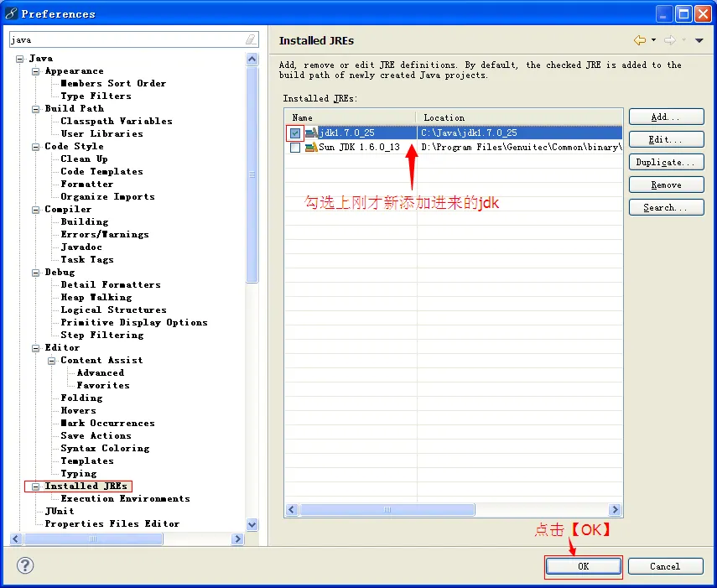Open Folding preferences
717x588 pixels.
pyautogui.click(x=81, y=398)
